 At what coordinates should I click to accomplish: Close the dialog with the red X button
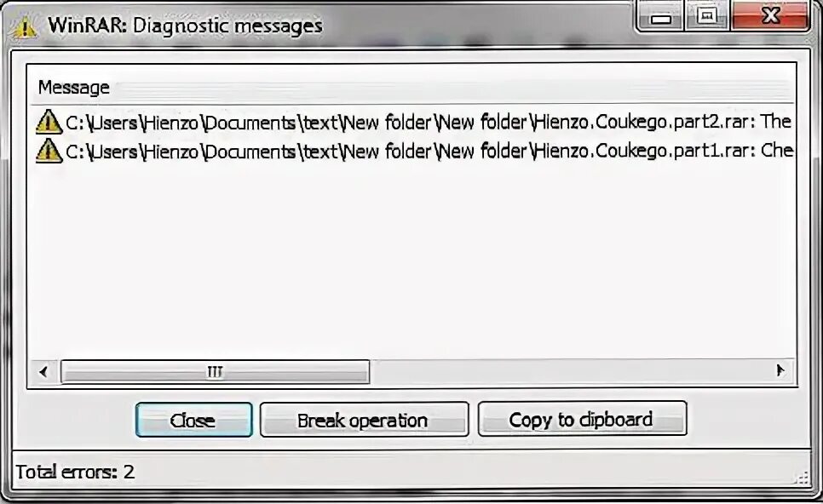770,17
